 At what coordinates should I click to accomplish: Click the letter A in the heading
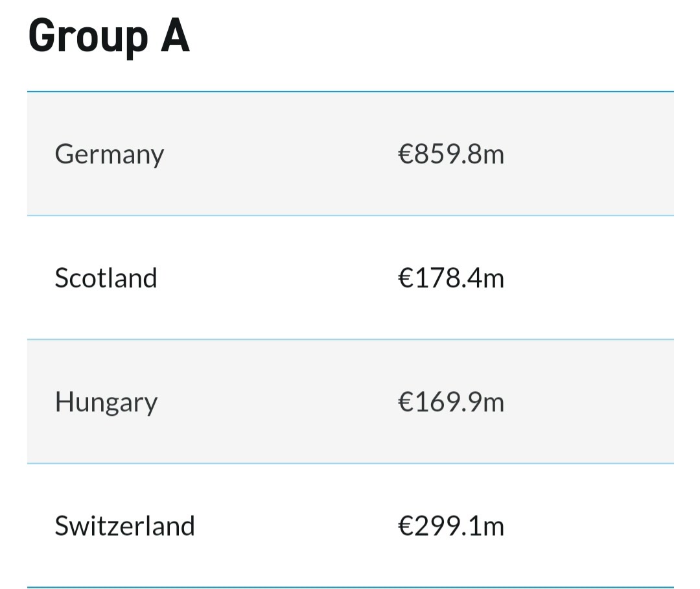click(x=175, y=35)
